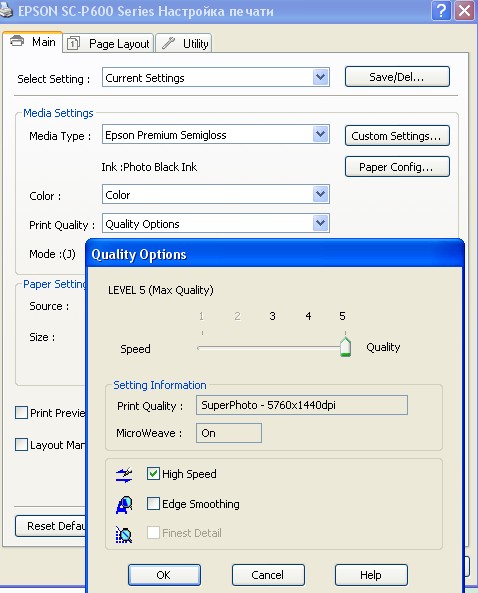Image resolution: width=478 pixels, height=593 pixels.
Task: Click the printer icon in the title bar
Action: coord(6,9)
